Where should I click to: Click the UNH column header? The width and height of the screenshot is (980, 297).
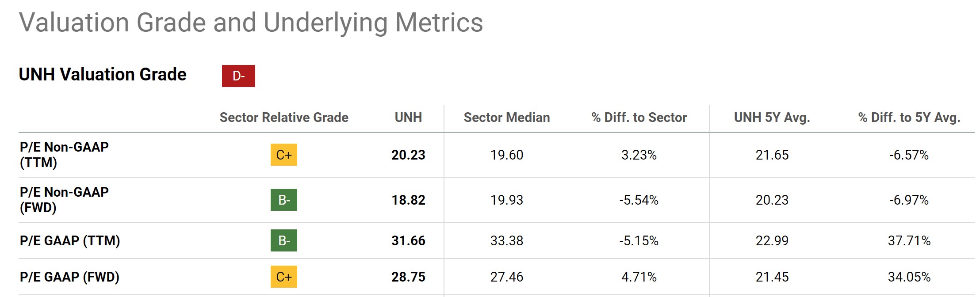coord(408,117)
